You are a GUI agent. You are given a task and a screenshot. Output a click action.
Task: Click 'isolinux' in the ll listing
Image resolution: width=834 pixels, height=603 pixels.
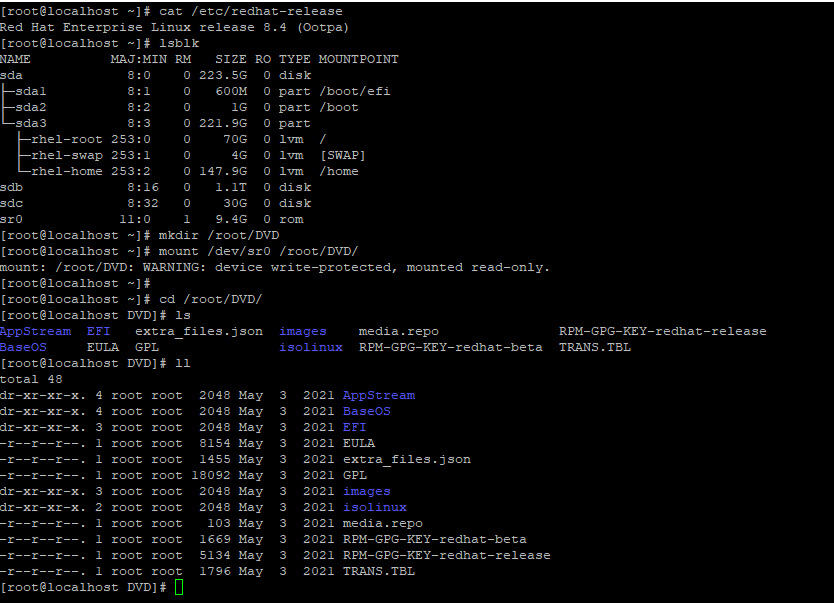pos(374,507)
